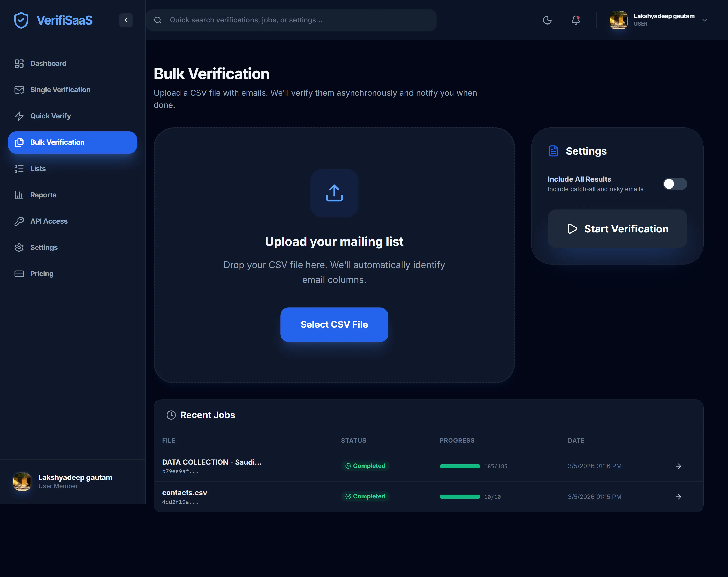728x577 pixels.
Task: Click the Start Verification button
Action: click(x=617, y=229)
